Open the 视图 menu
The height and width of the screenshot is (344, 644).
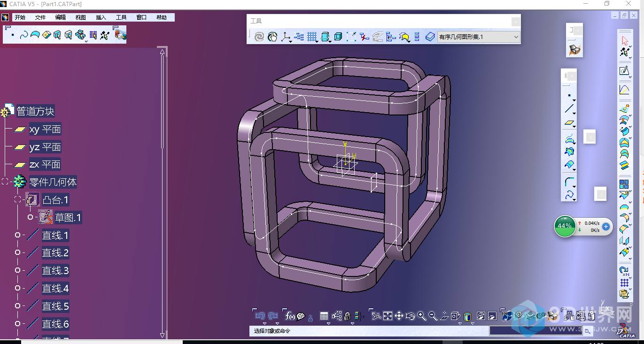pos(81,17)
